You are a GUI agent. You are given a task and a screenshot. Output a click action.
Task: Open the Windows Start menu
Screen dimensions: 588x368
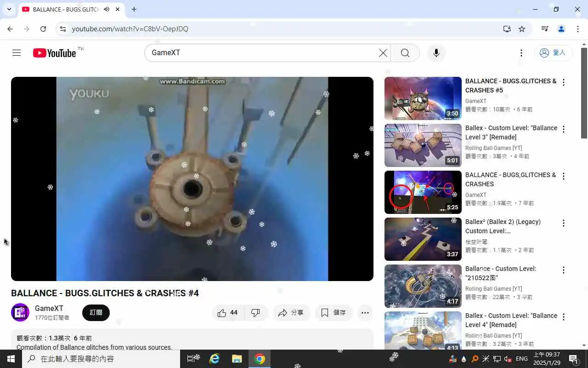point(11,359)
